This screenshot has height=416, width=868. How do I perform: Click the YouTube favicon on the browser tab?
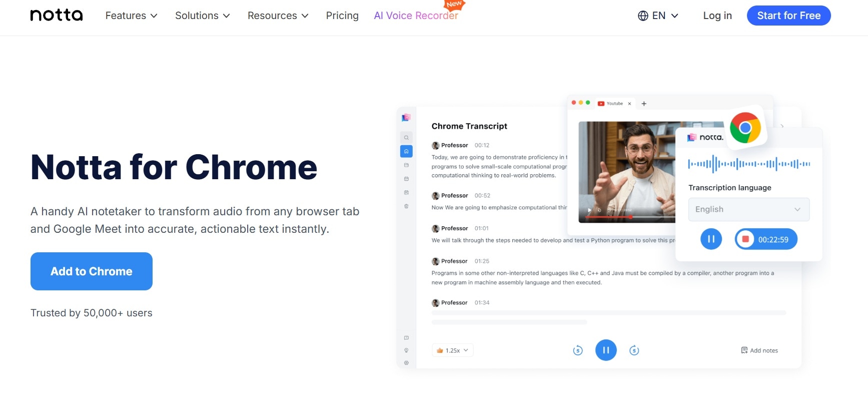tap(601, 104)
